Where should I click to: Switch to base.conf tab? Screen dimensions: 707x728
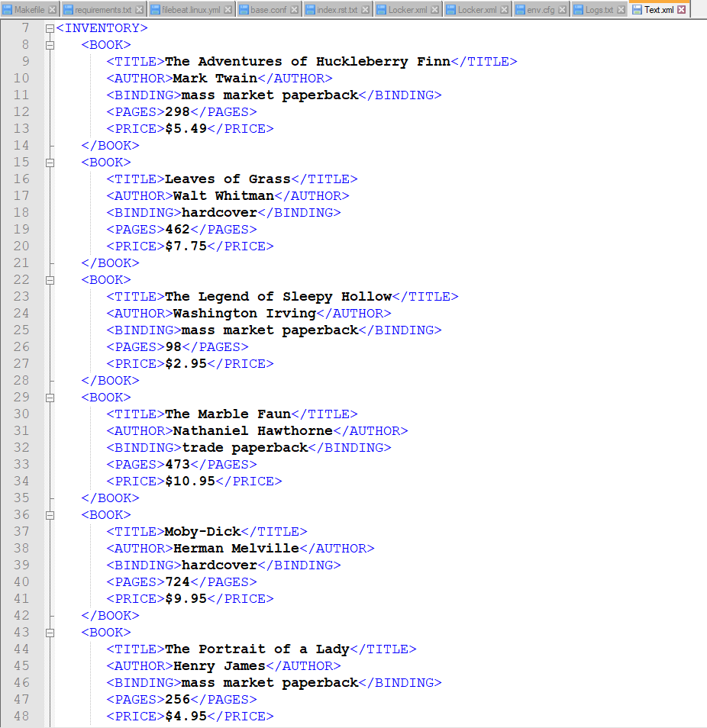[269, 10]
